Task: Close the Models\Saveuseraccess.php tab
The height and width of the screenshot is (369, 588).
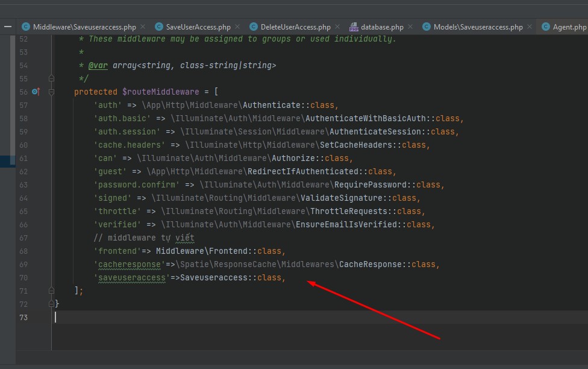Action: 530,27
